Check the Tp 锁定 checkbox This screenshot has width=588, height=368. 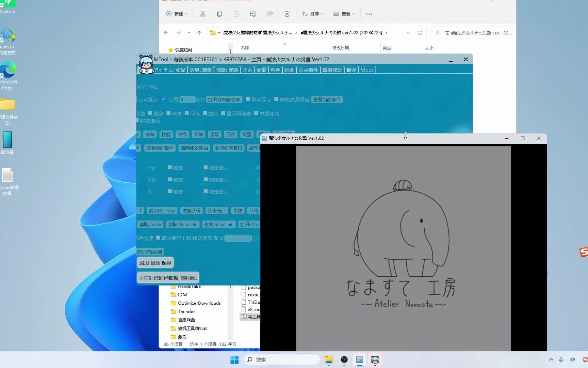pos(170,191)
